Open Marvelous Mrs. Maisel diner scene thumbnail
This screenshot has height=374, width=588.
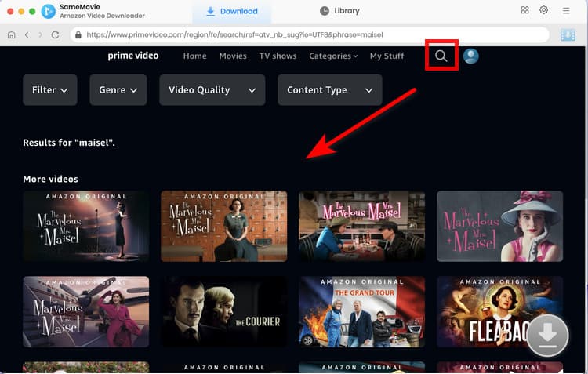(x=362, y=226)
